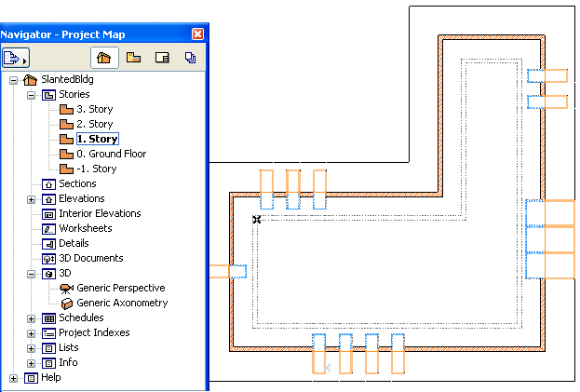Click the Project Indexes icon

tap(48, 333)
